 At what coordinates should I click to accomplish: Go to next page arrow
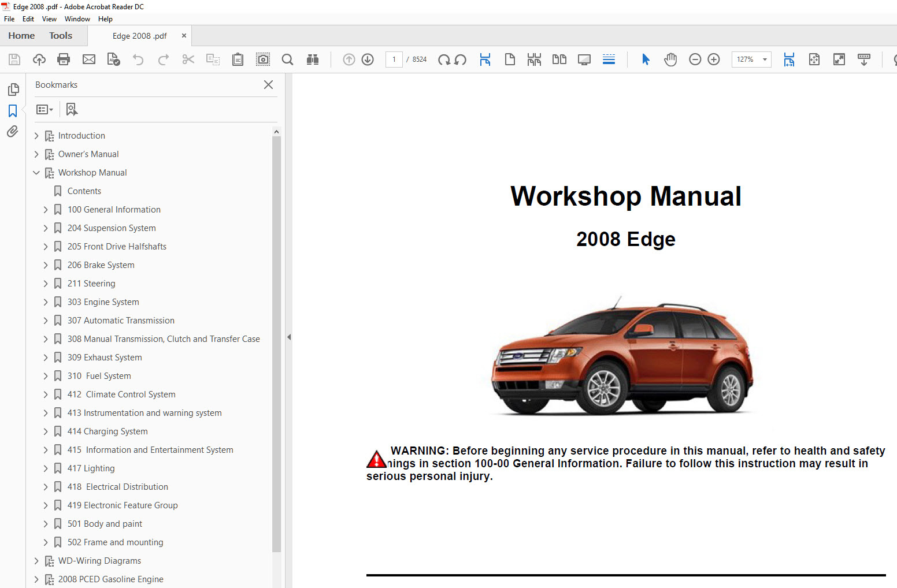pyautogui.click(x=368, y=59)
